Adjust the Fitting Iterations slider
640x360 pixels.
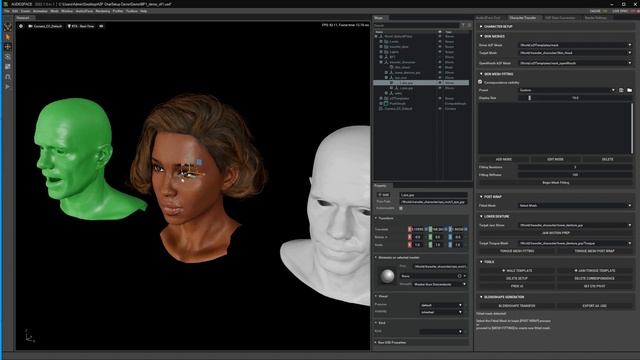[575, 167]
